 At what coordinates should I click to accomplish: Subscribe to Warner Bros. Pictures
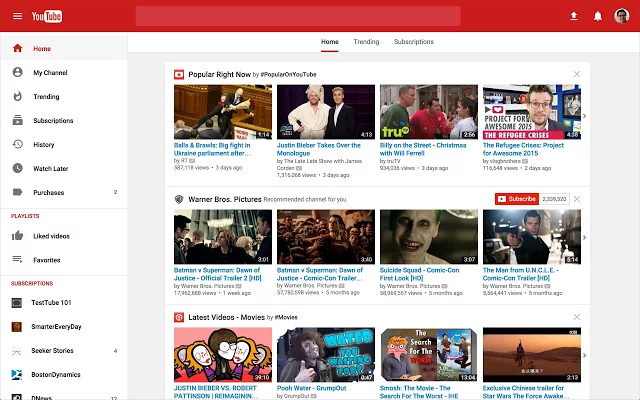pos(517,199)
